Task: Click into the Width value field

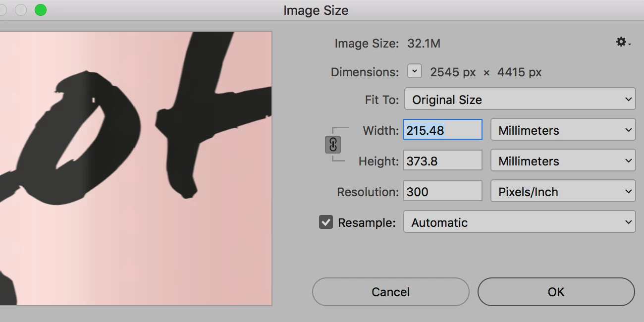Action: click(x=442, y=130)
